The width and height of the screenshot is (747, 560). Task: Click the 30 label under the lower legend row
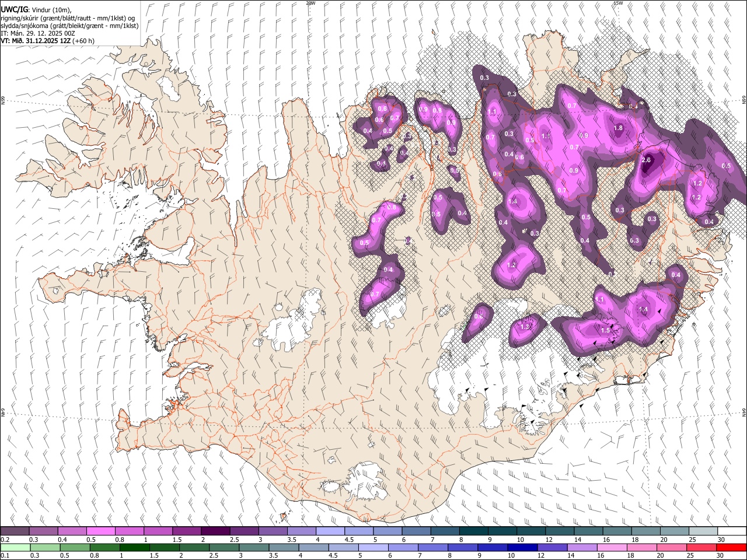[721, 556]
